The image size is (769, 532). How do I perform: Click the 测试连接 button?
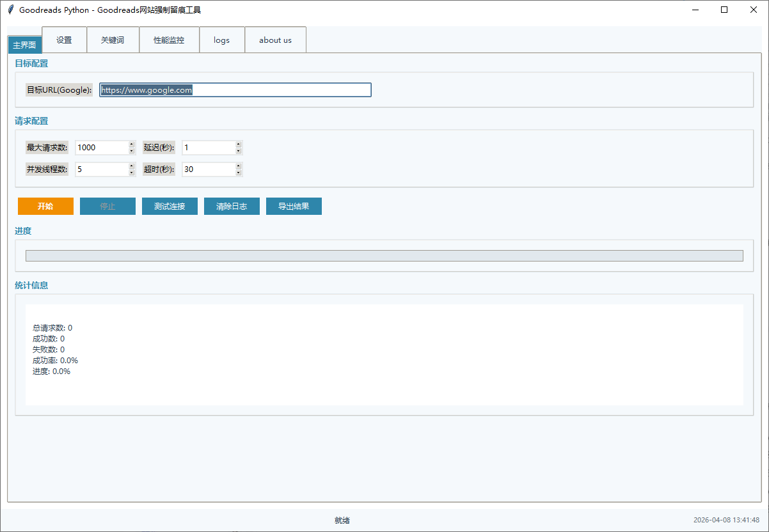[x=170, y=206]
